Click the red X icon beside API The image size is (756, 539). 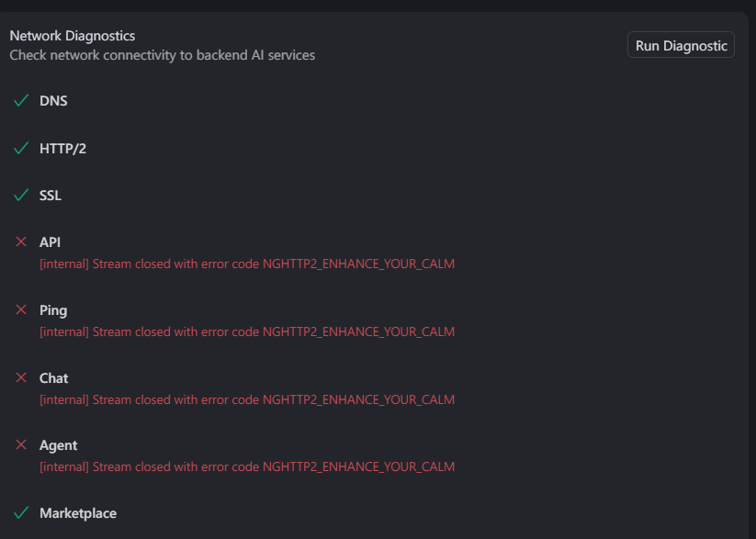(x=21, y=241)
